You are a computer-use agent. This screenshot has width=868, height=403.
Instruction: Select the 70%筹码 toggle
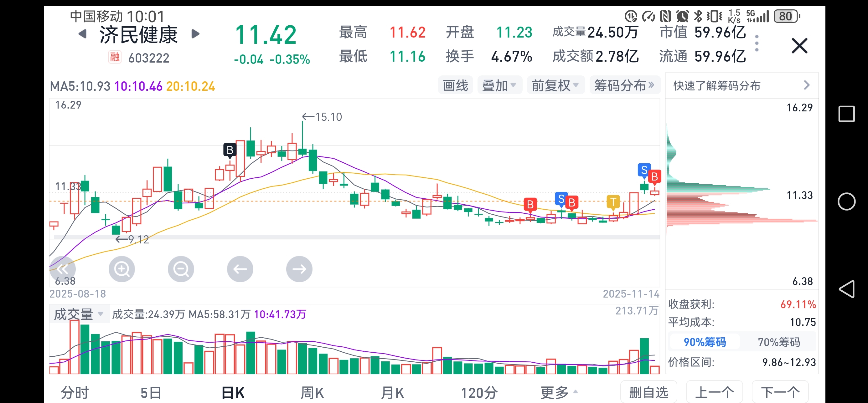tap(778, 342)
